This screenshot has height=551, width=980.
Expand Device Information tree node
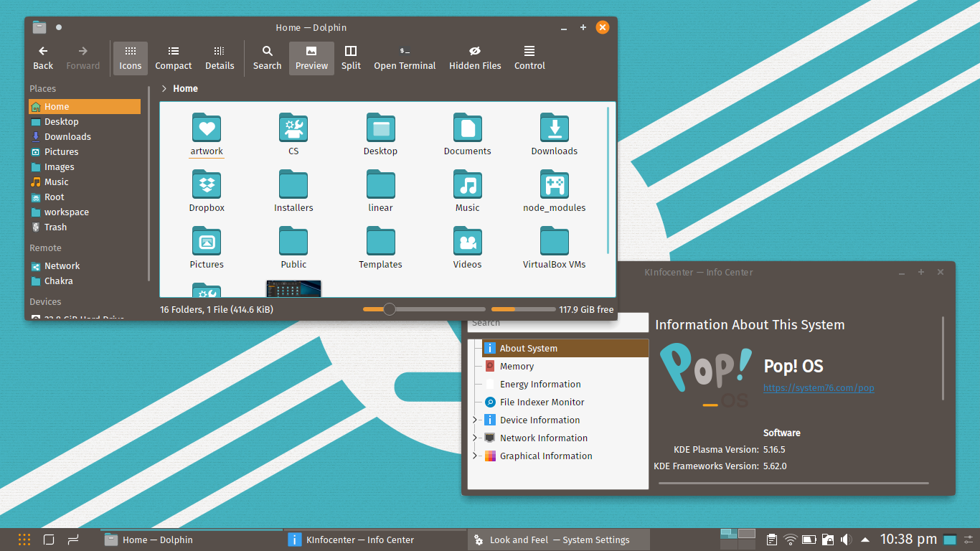tap(474, 420)
